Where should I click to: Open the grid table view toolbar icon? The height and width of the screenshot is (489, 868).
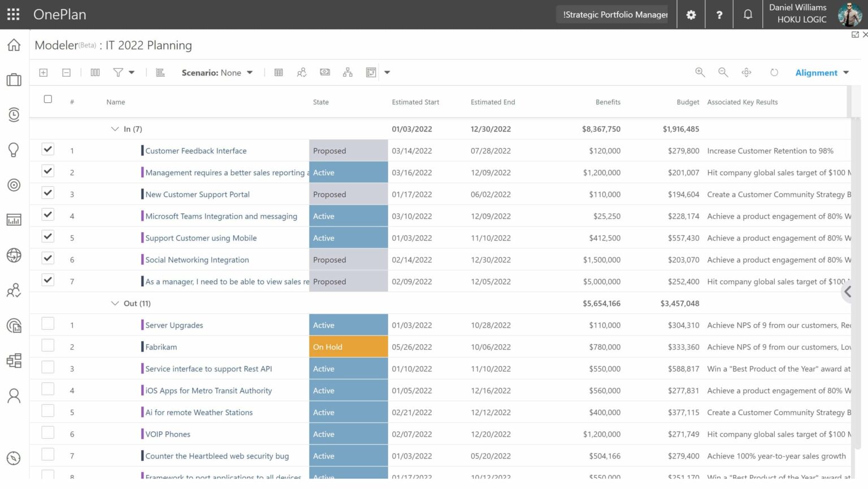click(279, 72)
